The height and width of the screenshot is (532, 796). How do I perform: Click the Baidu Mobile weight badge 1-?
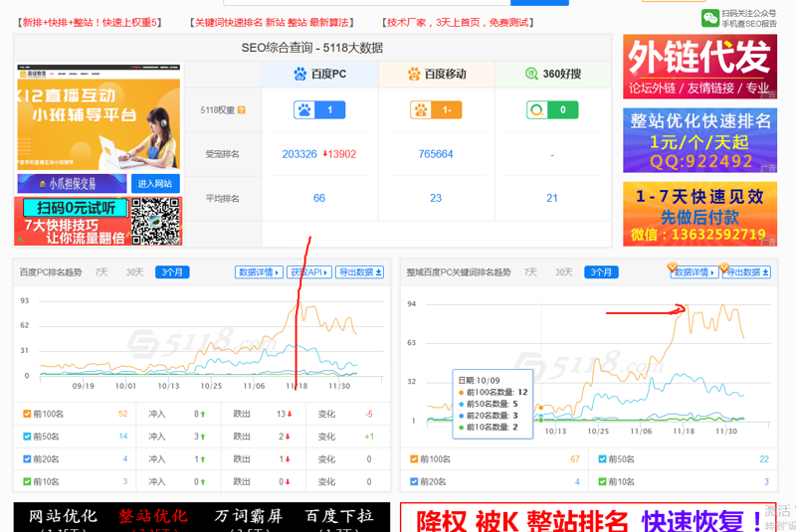(436, 109)
